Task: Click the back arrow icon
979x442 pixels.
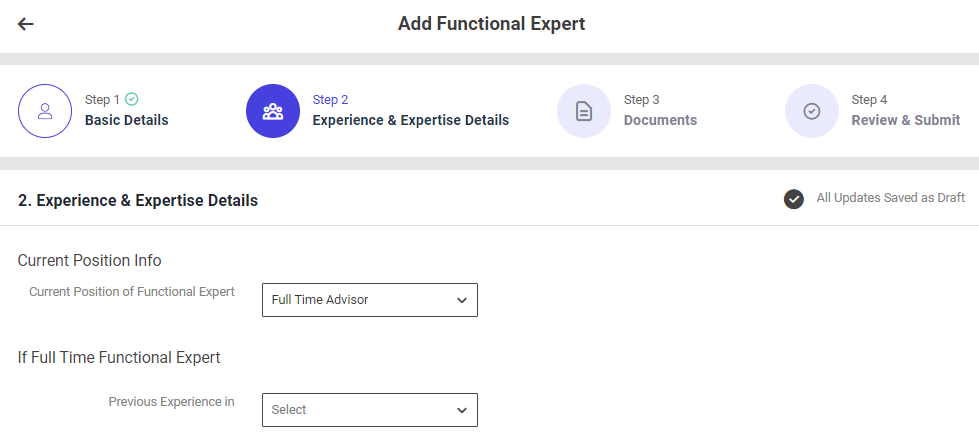Action: (26, 24)
